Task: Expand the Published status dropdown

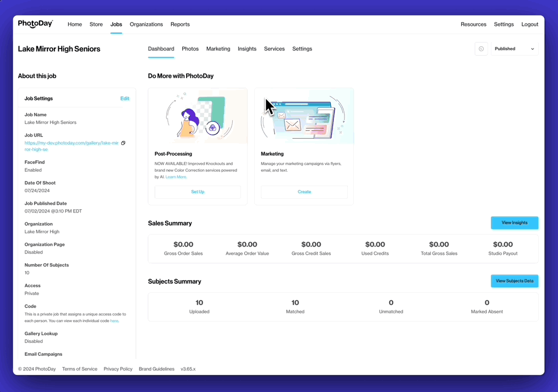Action: pyautogui.click(x=514, y=49)
